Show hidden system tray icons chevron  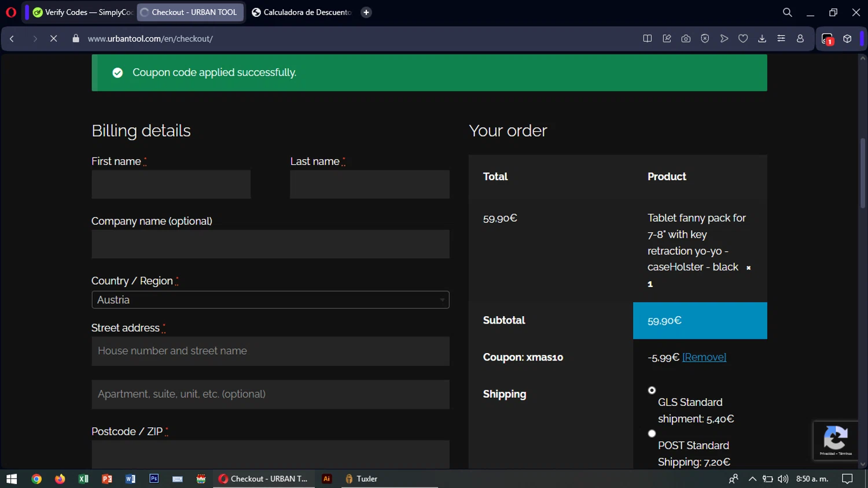tap(752, 479)
